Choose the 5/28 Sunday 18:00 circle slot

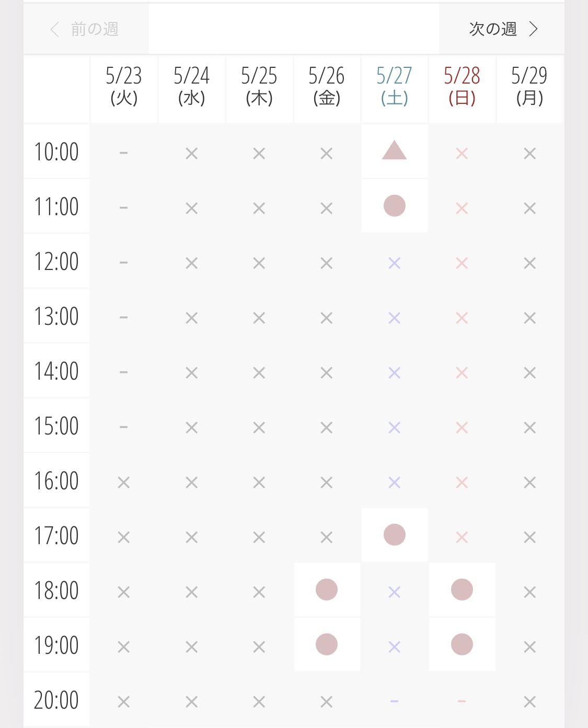[462, 590]
